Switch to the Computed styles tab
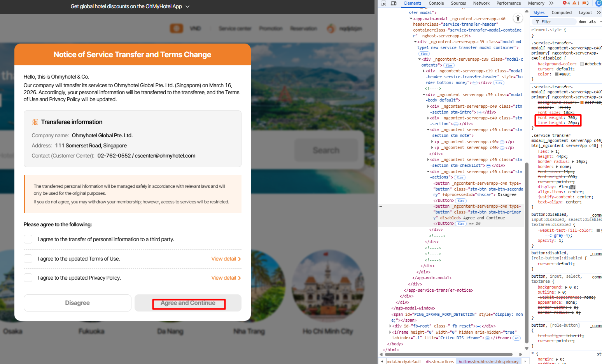602x364 pixels. point(562,12)
